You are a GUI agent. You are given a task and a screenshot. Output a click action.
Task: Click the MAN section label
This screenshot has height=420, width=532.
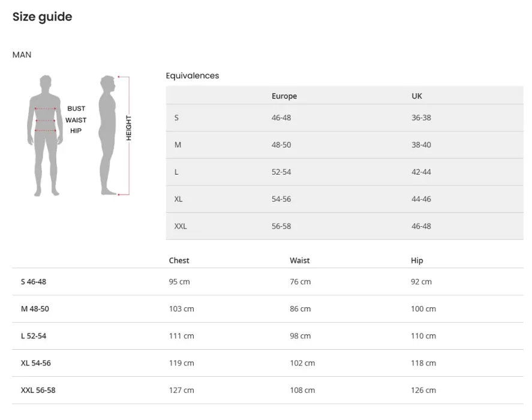point(22,55)
